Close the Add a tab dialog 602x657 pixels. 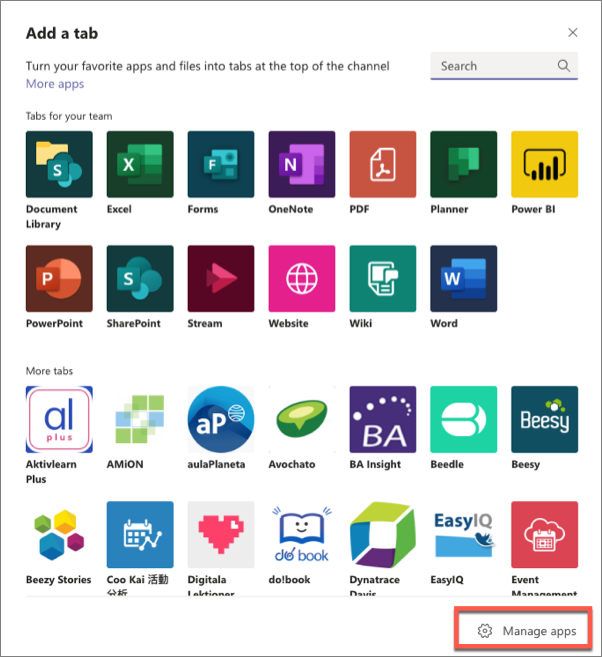[573, 33]
